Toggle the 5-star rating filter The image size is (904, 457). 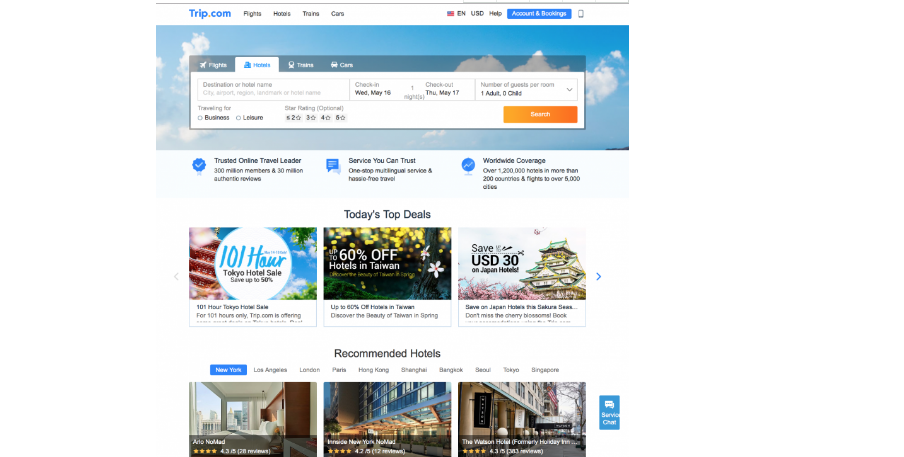[340, 118]
